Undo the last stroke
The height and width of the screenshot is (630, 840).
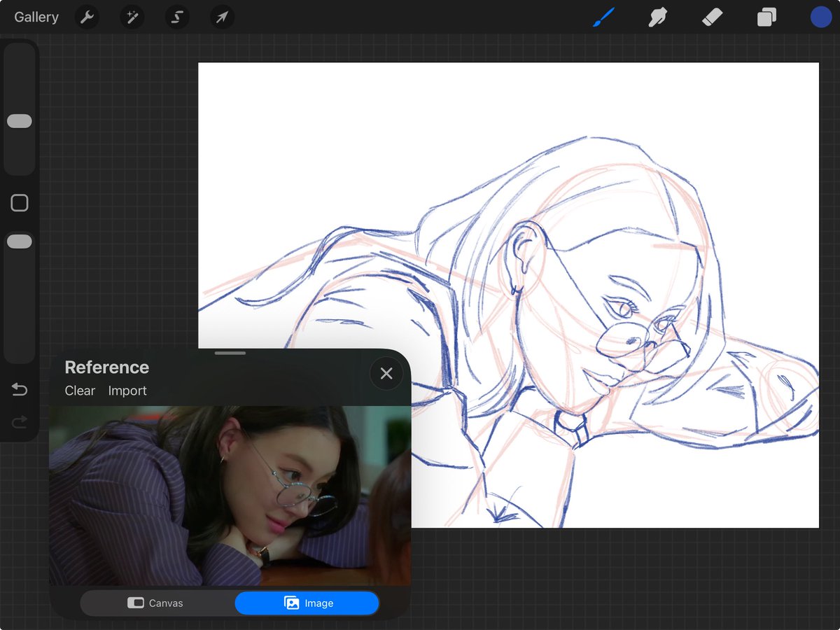(x=20, y=389)
